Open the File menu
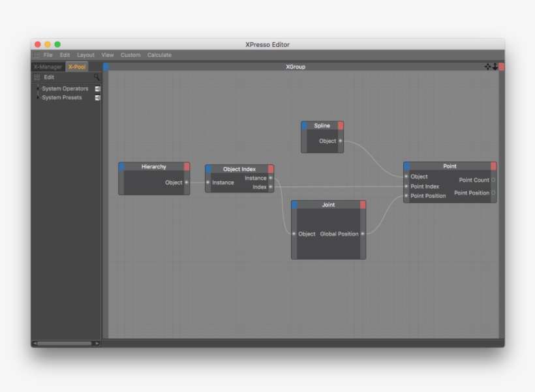The image size is (535, 392). (x=48, y=55)
